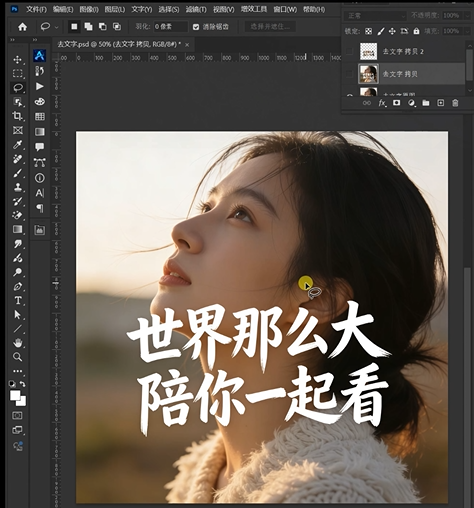Toggle lock transparent pixels
474x508 pixels.
[368, 31]
